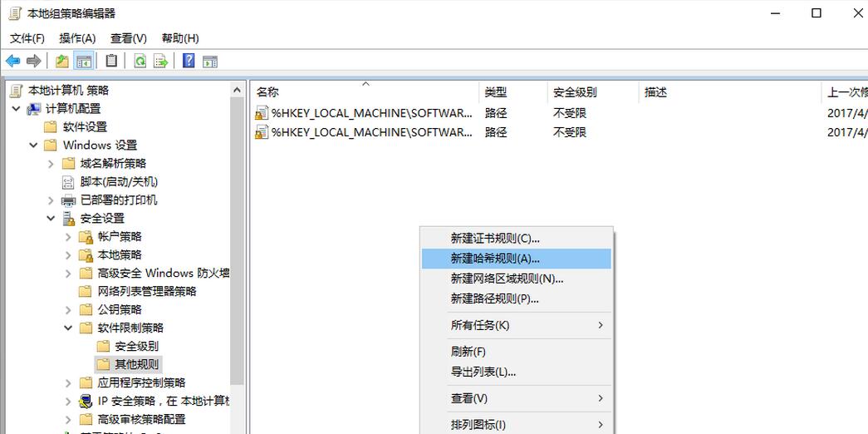Open 查看(V) submenu in context menu
The width and height of the screenshot is (868, 434).
[x=517, y=398]
